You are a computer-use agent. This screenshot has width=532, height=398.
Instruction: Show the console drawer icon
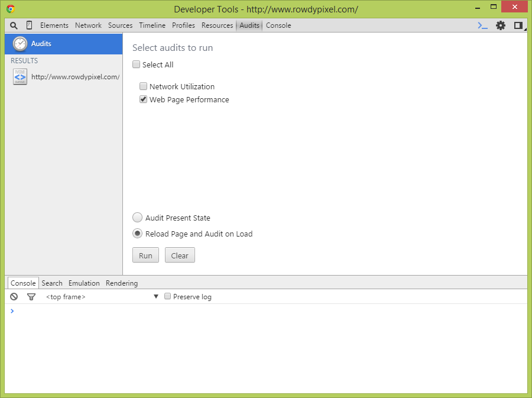(482, 25)
